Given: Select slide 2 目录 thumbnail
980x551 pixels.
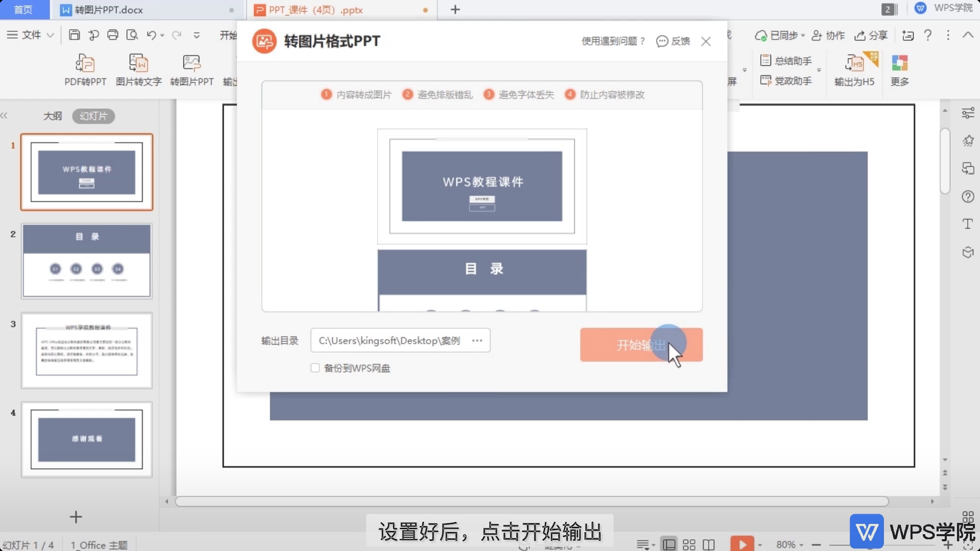Looking at the screenshot, I should 86,261.
